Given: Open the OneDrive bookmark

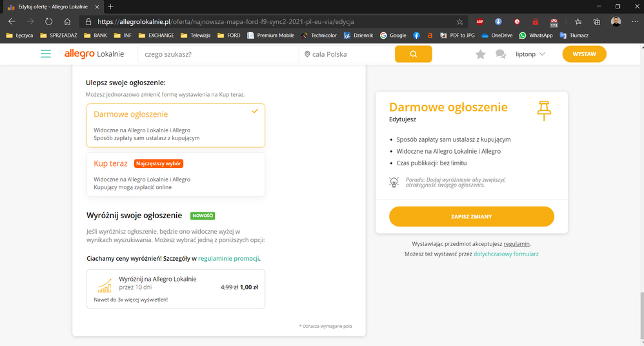Looking at the screenshot, I should point(497,36).
